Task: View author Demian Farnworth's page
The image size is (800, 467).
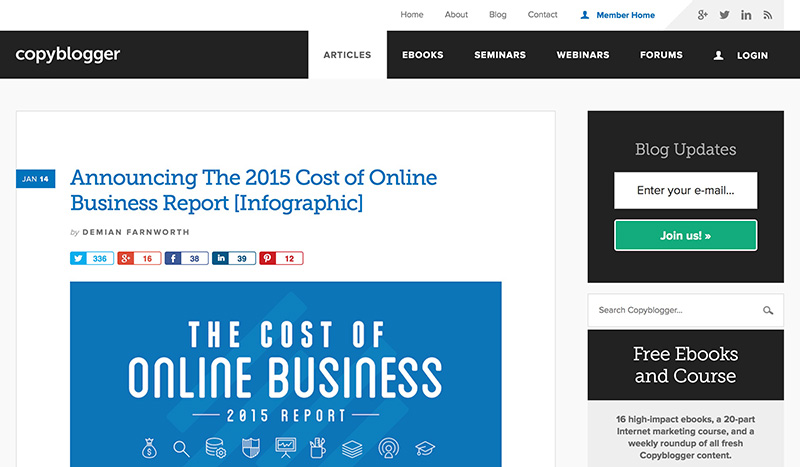Action: click(x=136, y=232)
